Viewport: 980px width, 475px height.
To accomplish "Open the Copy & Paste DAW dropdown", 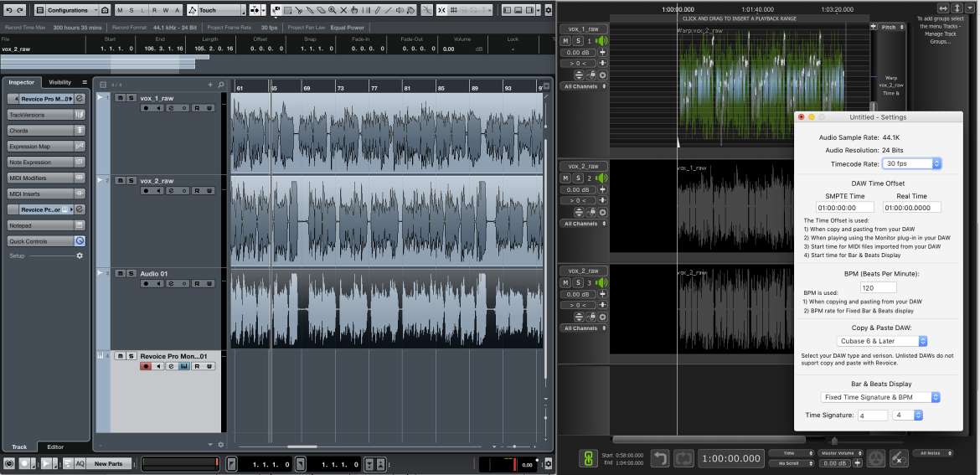I will pyautogui.click(x=882, y=341).
